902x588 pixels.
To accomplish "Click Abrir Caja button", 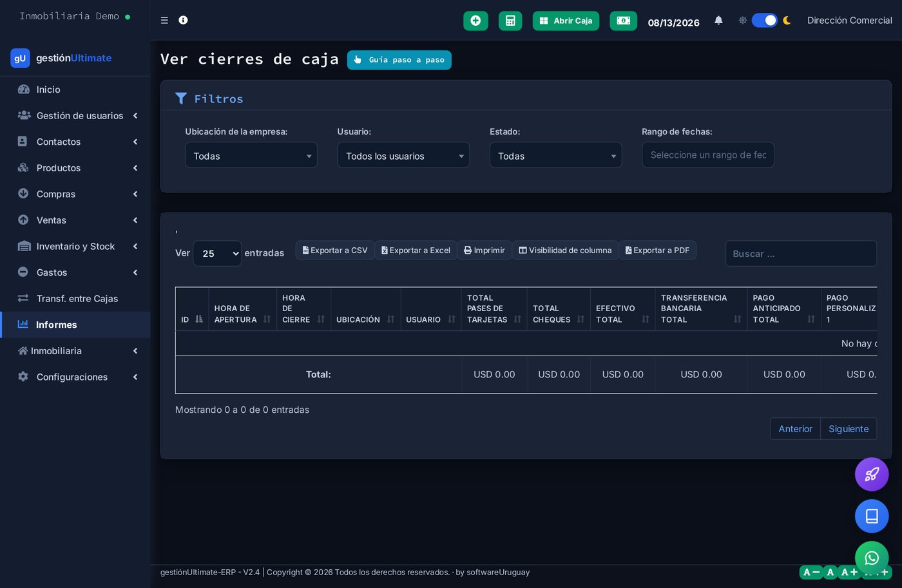I will tap(566, 21).
